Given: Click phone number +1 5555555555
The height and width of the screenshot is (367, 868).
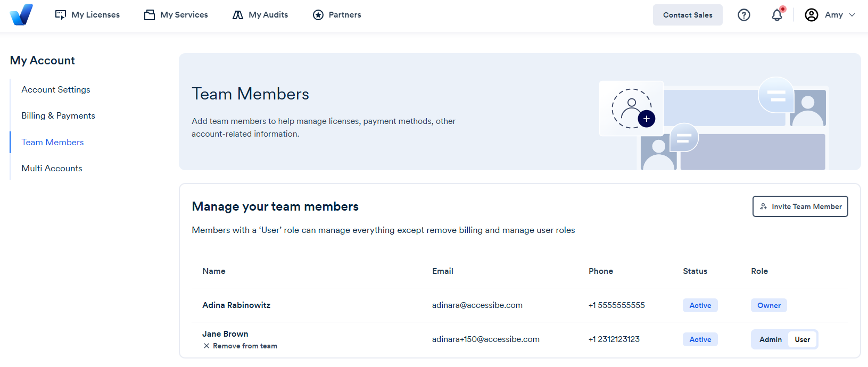Looking at the screenshot, I should click(617, 305).
